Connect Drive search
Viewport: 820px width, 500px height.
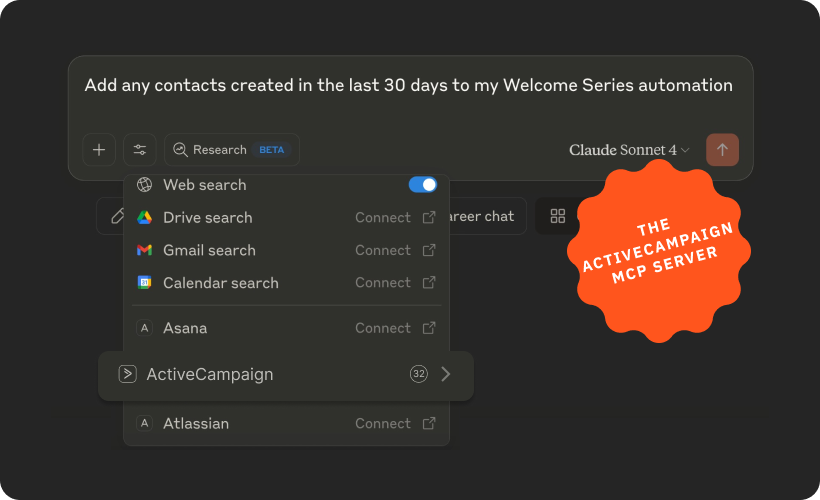coord(394,218)
